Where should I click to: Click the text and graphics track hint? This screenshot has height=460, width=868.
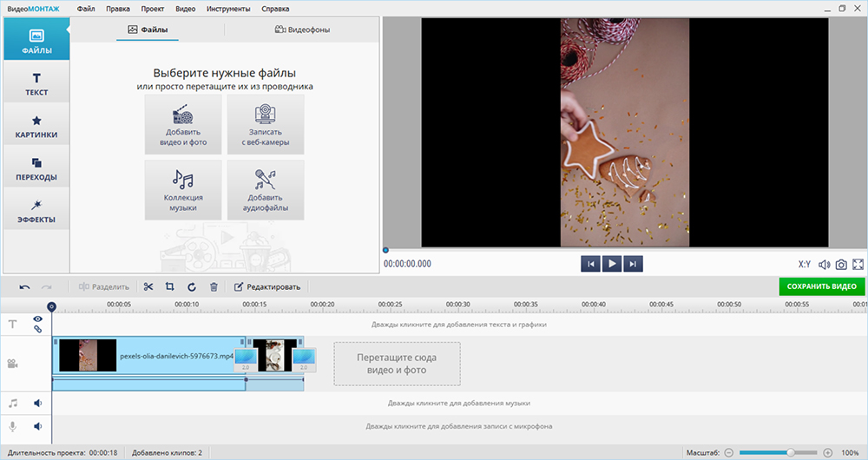459,325
